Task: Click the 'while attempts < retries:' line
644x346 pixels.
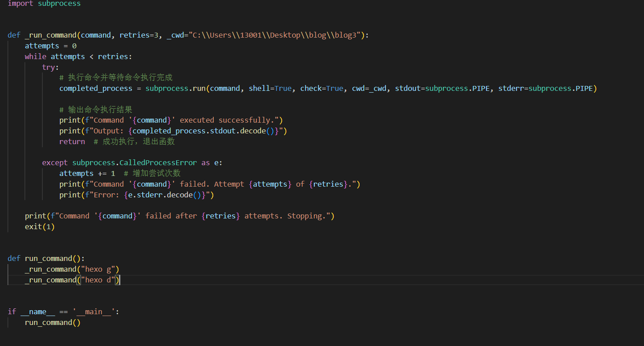Action: click(x=78, y=56)
